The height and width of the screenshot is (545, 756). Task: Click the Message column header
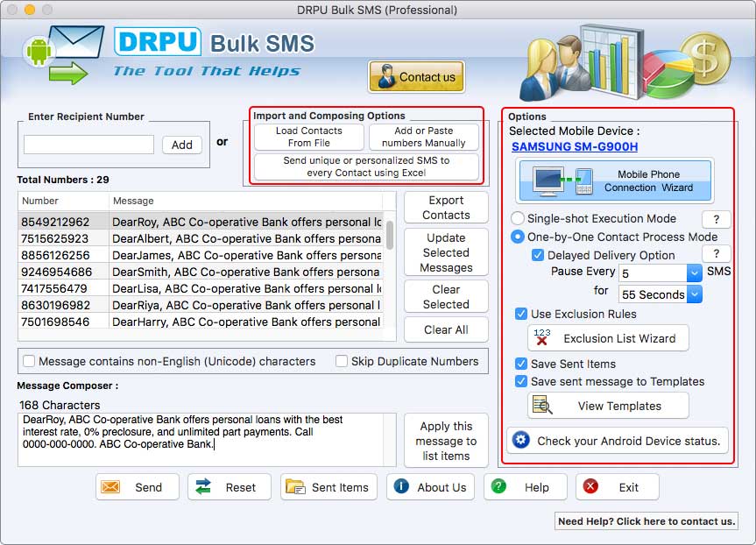245,201
